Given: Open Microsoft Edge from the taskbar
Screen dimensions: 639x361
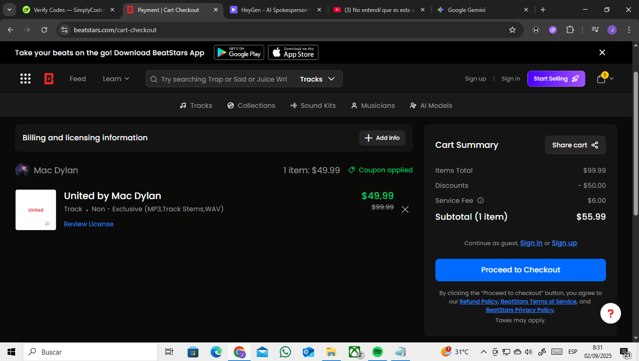Looking at the screenshot, I should (x=216, y=352).
